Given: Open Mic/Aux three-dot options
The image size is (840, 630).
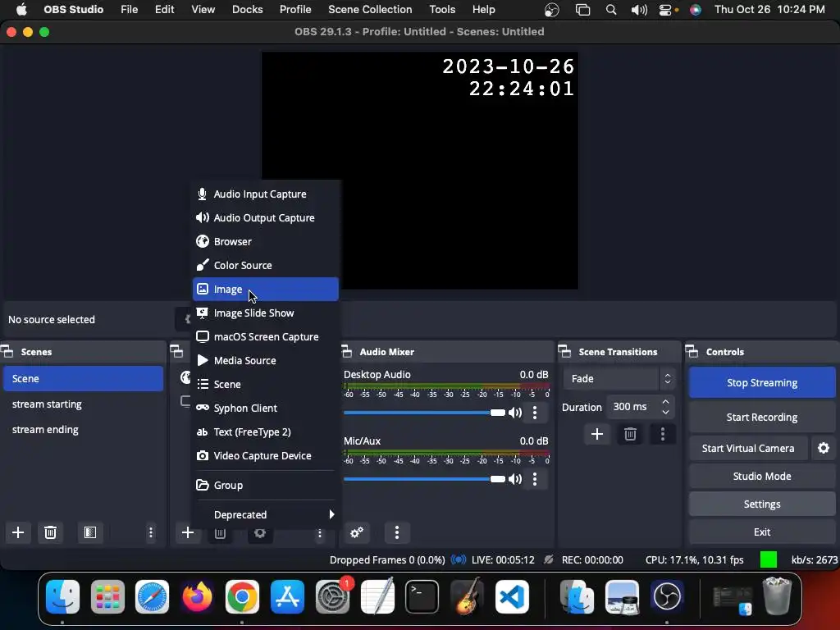Looking at the screenshot, I should click(x=535, y=479).
